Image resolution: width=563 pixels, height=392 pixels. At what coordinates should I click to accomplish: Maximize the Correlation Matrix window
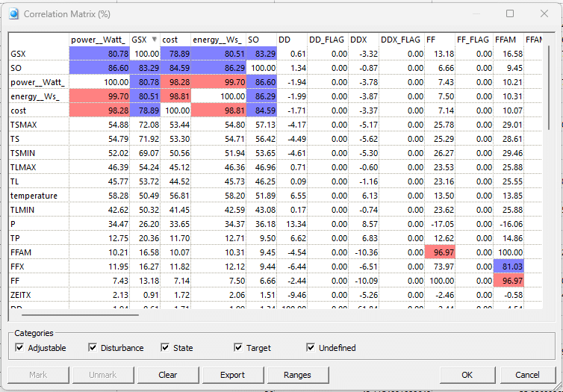point(510,13)
